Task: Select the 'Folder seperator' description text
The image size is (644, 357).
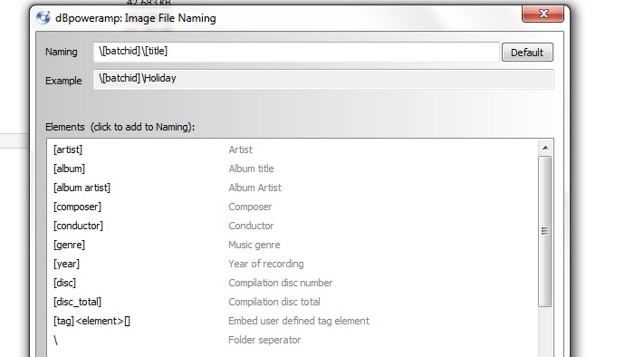Action: pyautogui.click(x=264, y=340)
